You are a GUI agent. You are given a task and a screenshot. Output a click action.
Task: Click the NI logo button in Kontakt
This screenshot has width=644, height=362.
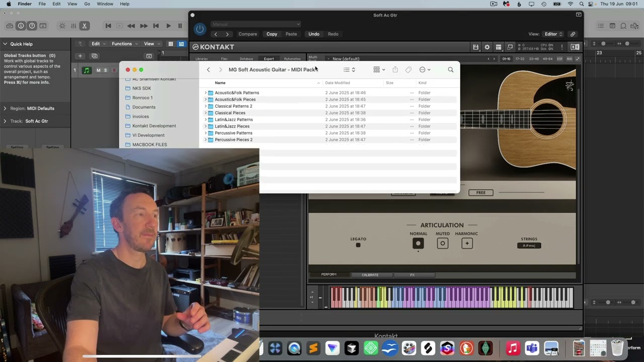575,47
